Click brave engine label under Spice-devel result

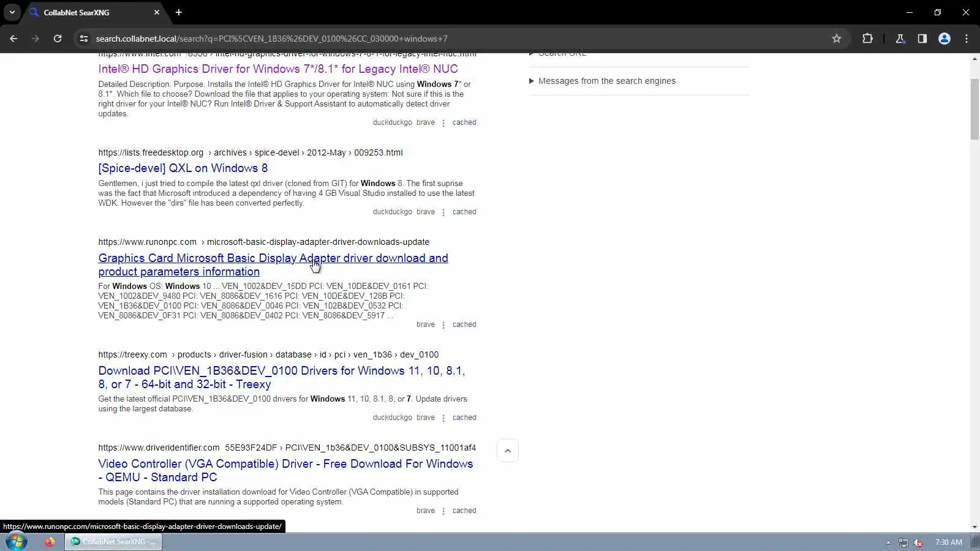coord(426,212)
